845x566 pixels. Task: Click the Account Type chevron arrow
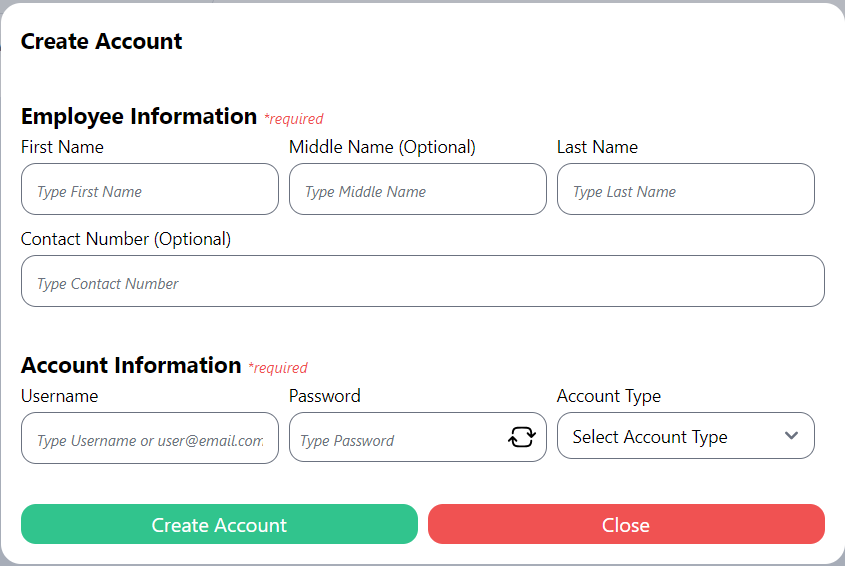791,436
